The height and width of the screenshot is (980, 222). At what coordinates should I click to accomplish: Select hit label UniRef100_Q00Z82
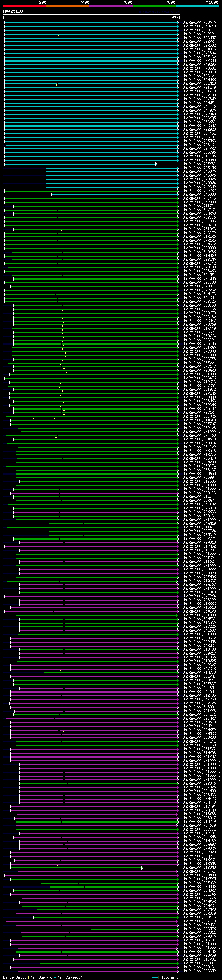pos(199,191)
